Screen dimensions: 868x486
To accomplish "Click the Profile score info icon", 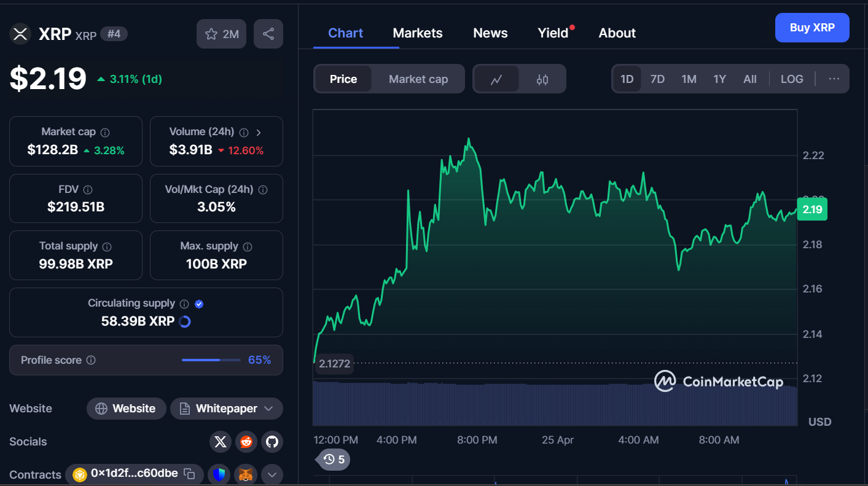I will [x=91, y=360].
